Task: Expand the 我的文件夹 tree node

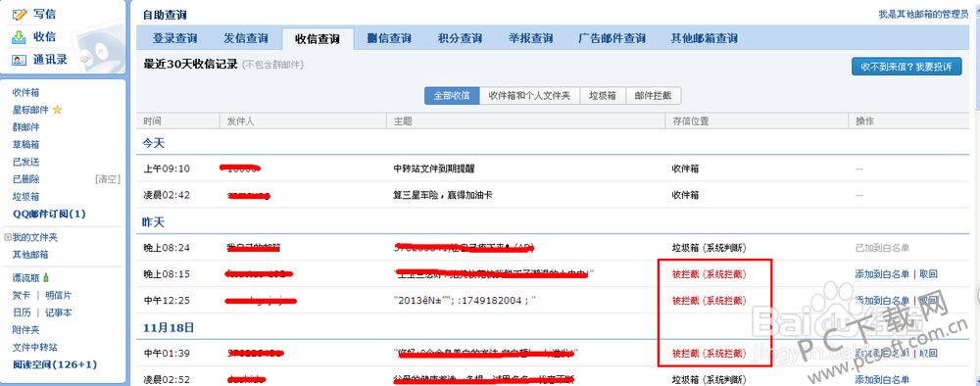Action: coord(8,237)
